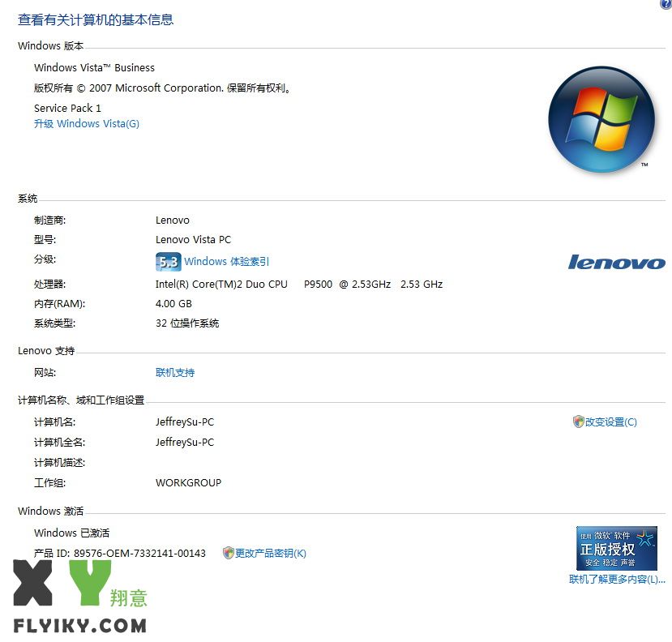Select the processor text Intel(R) Core(TM)2 Duo CPU
Screen dimensions: 672x642
221,285
